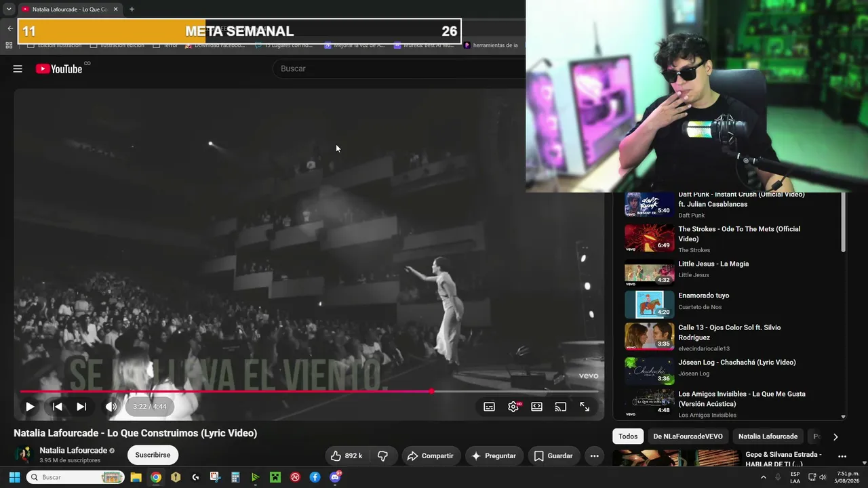Select the Todos filter chip

point(628,436)
